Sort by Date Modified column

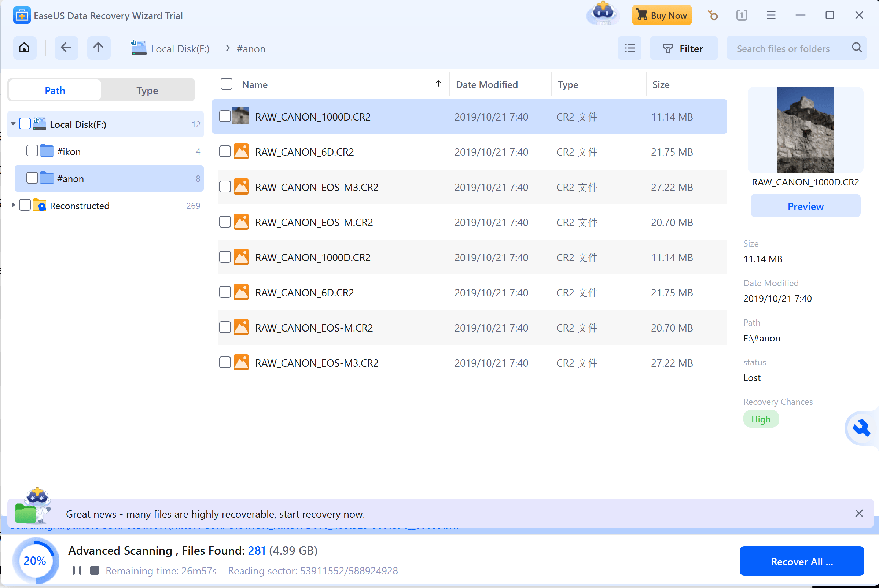(487, 85)
